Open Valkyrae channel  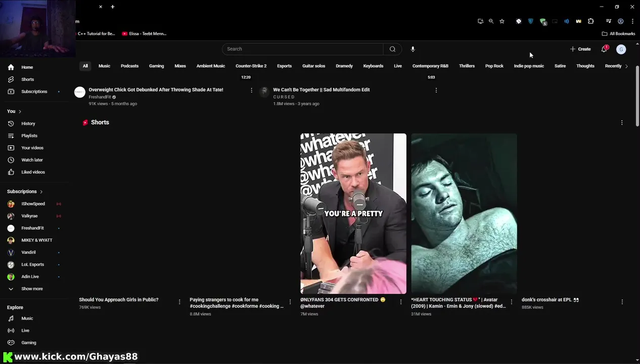coord(29,216)
